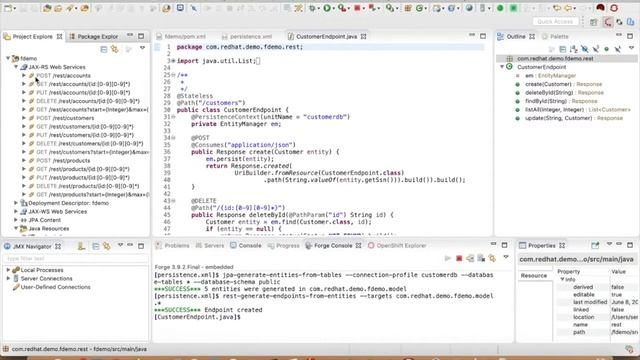Toggle Forge Console link with editor icon
Image resolution: width=640 pixels, height=360 pixels.
point(492,258)
